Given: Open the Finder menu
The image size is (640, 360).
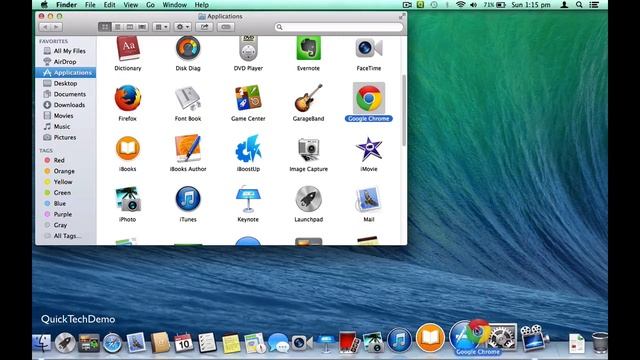Looking at the screenshot, I should pyautogui.click(x=67, y=5).
